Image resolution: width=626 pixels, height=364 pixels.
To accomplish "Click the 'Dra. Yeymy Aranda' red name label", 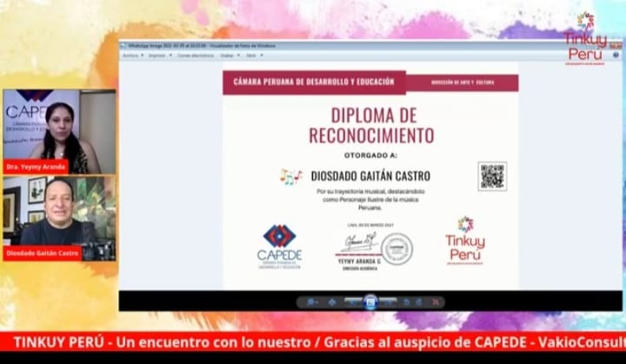I will [x=36, y=167].
